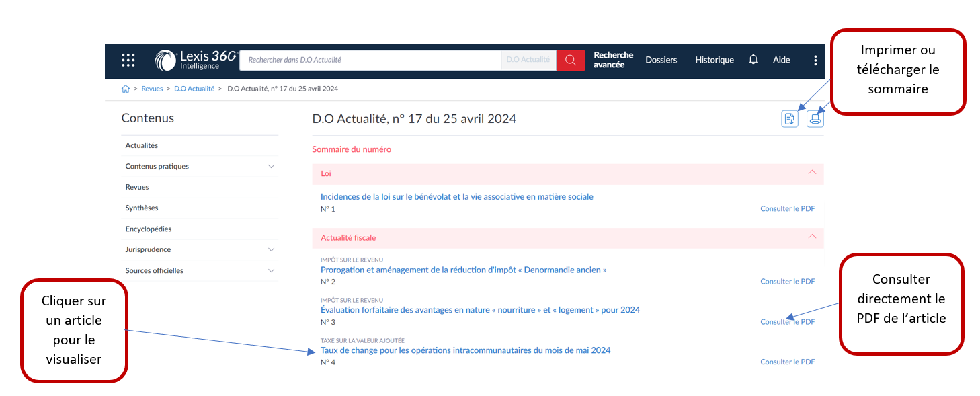Collapse the Actualité fiscale section
The image size is (980, 396).
(812, 237)
